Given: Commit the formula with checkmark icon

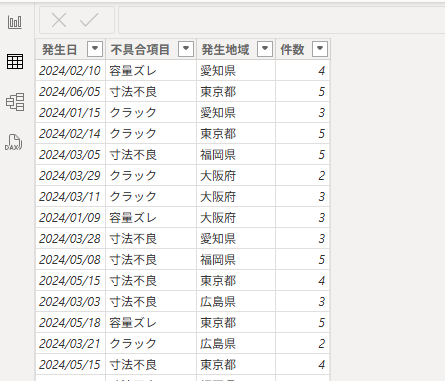Looking at the screenshot, I should pyautogui.click(x=89, y=20).
